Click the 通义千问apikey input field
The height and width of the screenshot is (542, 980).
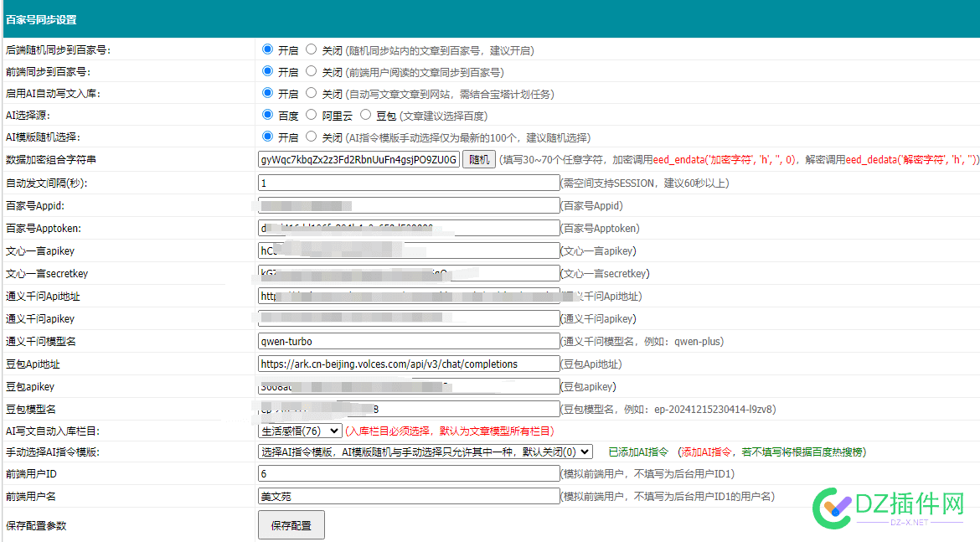point(409,318)
